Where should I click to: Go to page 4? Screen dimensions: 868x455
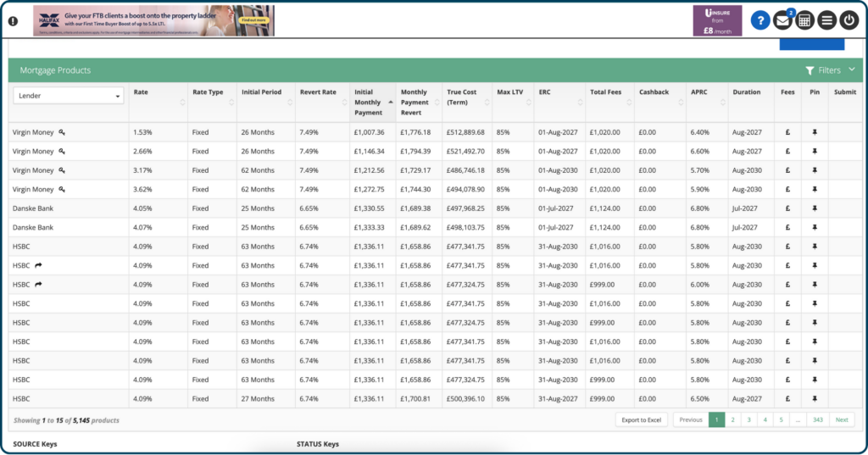(765, 419)
